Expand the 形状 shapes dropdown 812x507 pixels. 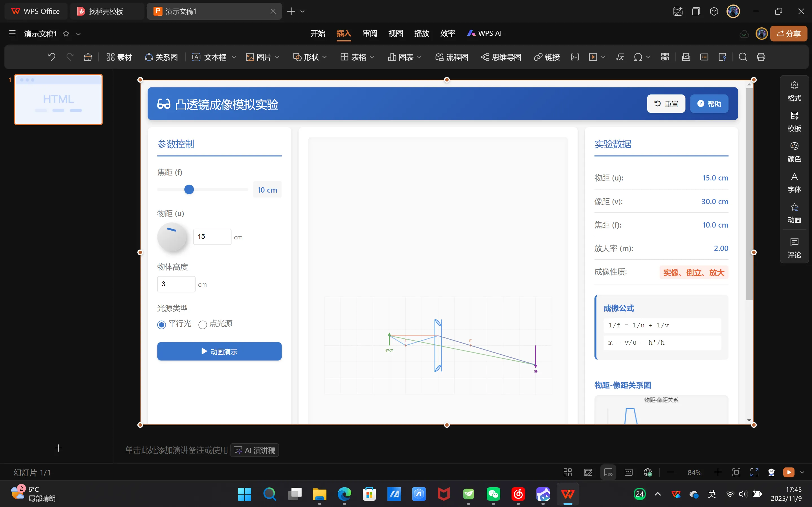(324, 57)
